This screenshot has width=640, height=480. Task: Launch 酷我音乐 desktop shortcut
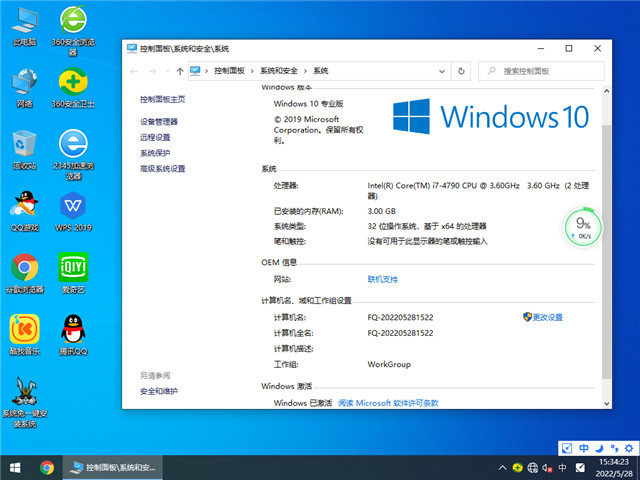point(24,335)
